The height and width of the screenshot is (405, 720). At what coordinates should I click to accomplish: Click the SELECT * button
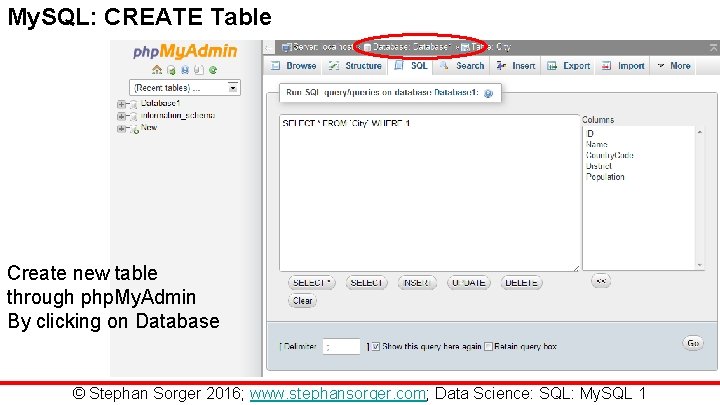[312, 283]
